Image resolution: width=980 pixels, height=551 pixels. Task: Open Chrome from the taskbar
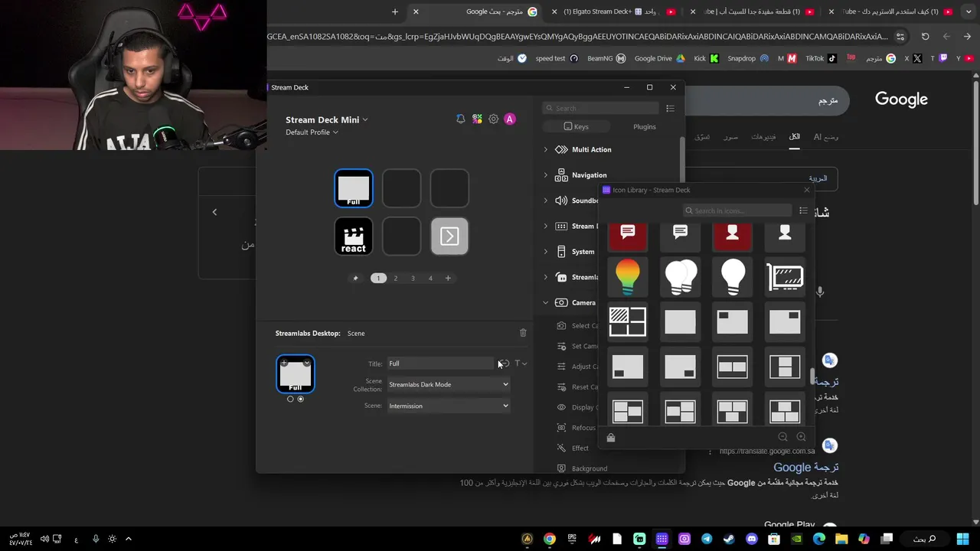click(x=550, y=539)
